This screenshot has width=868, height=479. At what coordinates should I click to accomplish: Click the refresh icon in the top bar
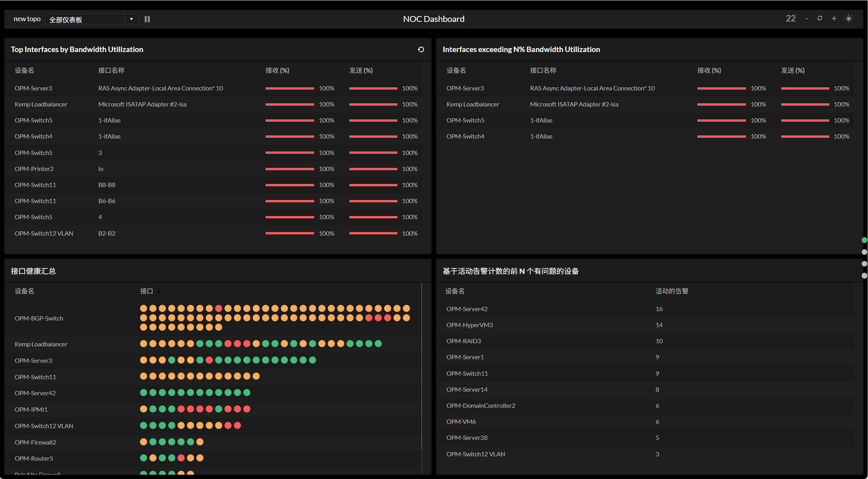coord(820,18)
